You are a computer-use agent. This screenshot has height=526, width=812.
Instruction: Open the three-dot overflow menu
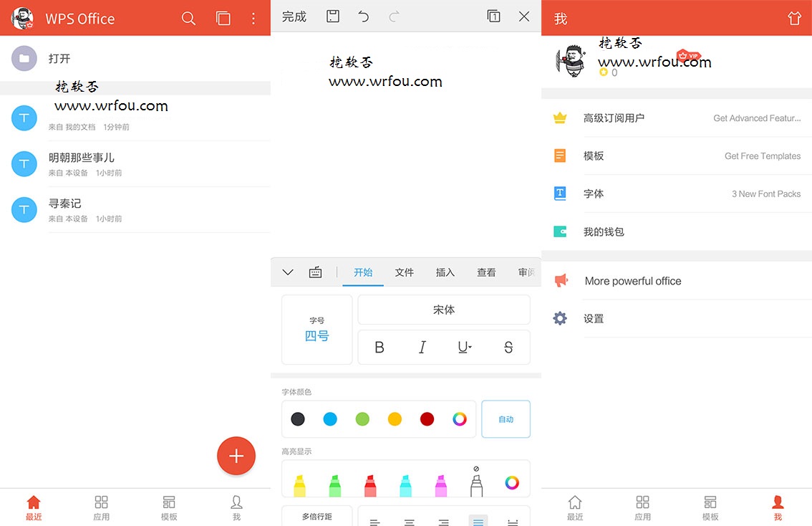point(253,19)
